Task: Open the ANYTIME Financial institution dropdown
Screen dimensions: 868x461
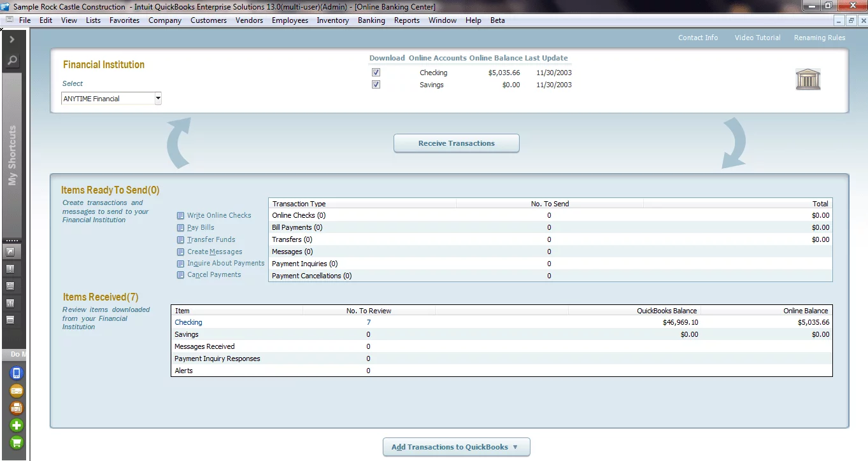Action: point(159,98)
